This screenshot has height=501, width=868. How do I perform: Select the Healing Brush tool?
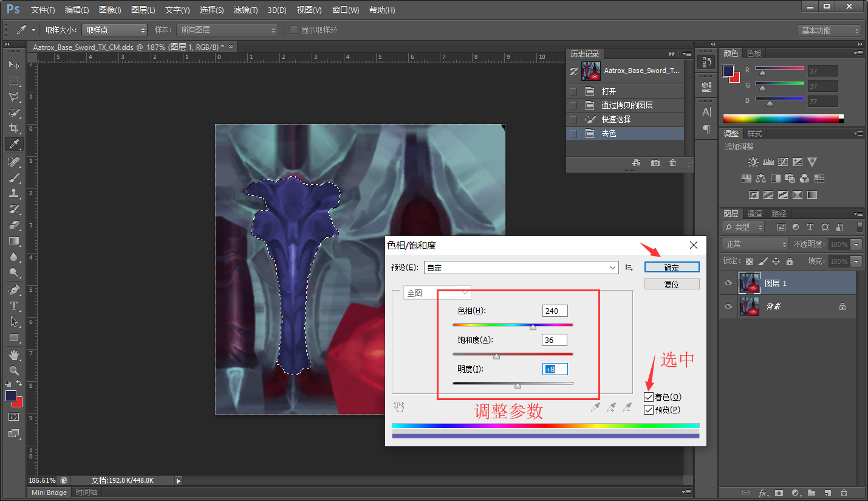pos(14,161)
